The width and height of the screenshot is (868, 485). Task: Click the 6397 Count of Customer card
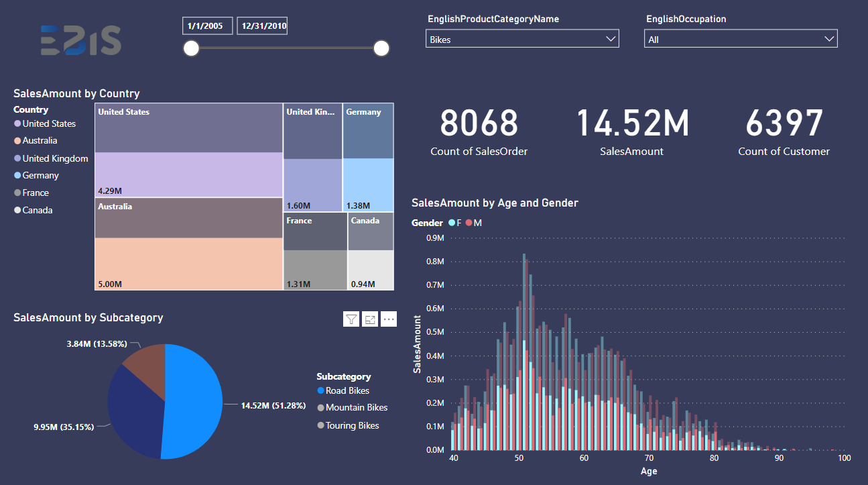point(784,133)
